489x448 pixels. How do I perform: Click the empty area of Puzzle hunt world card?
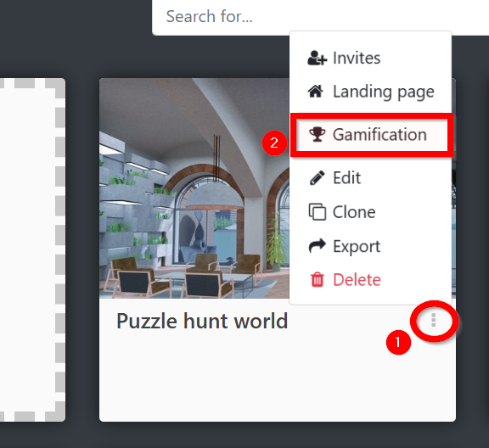pyautogui.click(x=278, y=378)
